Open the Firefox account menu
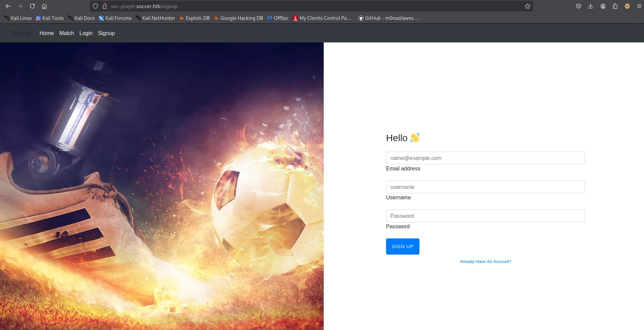 coord(603,6)
